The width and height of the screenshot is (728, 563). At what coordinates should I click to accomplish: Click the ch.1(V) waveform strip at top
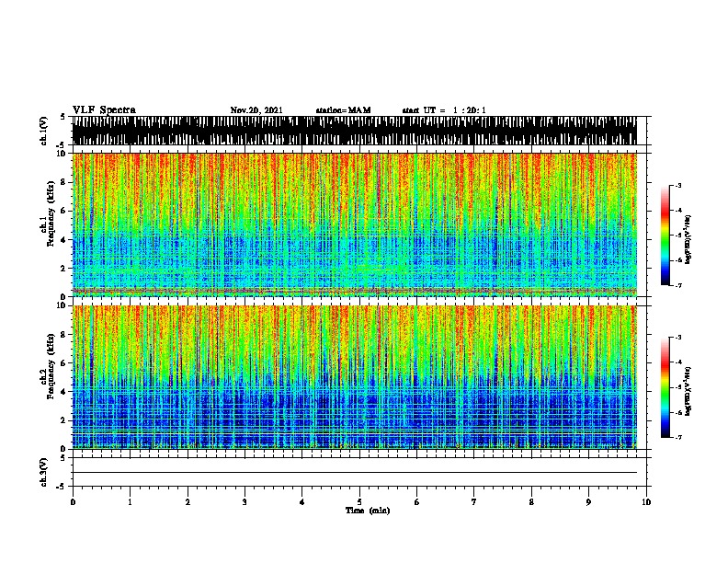354,131
